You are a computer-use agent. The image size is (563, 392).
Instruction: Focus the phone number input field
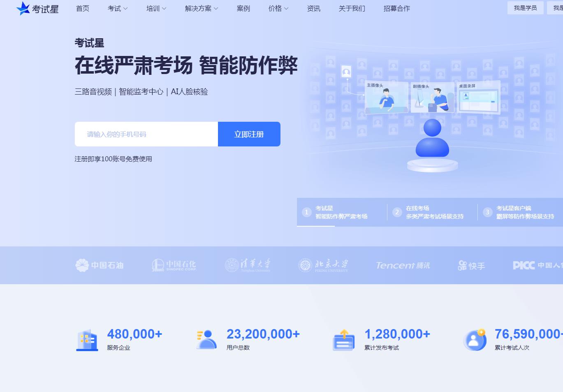[x=146, y=134]
